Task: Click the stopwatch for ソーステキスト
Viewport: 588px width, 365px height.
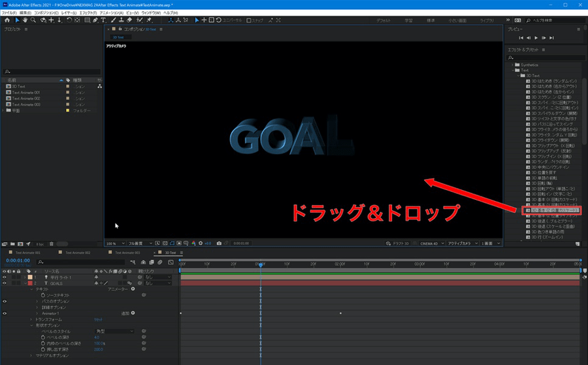Action: click(x=42, y=295)
